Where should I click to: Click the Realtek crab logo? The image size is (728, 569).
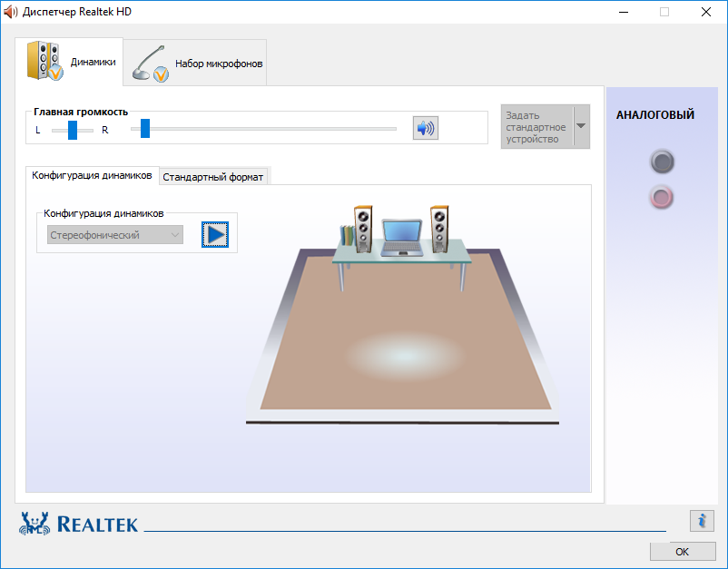34,524
